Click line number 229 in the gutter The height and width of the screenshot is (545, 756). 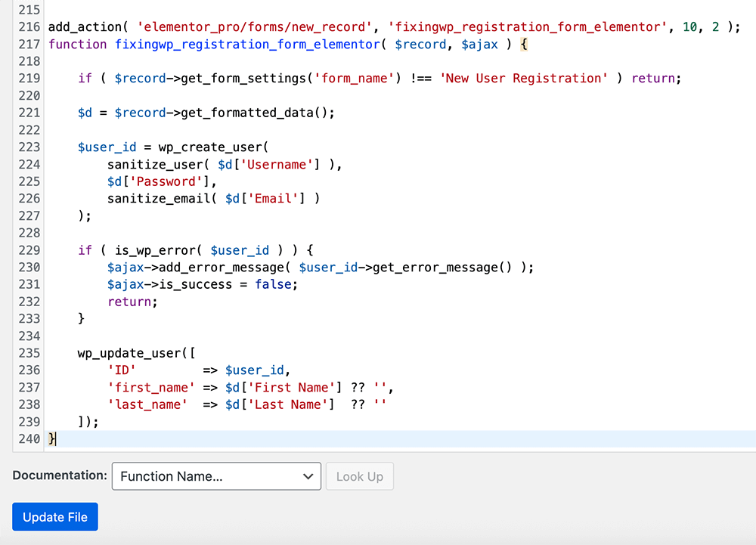tap(29, 250)
